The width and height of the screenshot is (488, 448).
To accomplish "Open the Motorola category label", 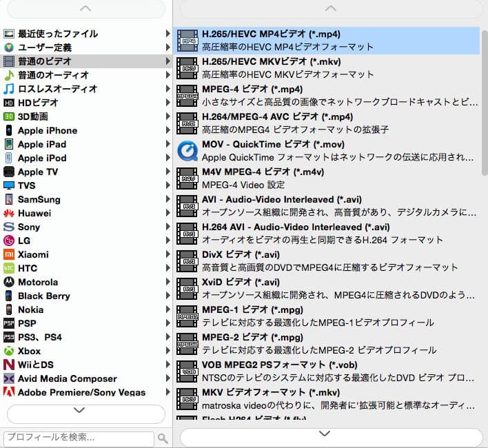I will (38, 282).
